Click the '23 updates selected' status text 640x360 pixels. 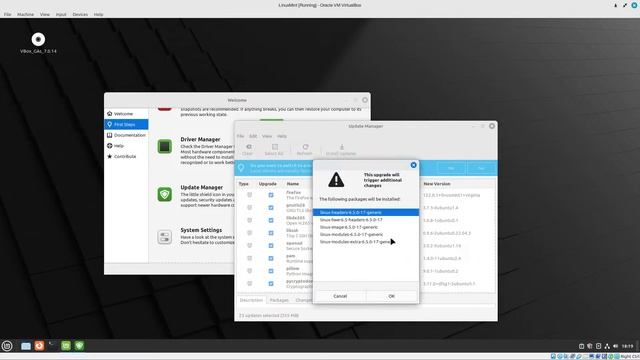[x=269, y=316]
